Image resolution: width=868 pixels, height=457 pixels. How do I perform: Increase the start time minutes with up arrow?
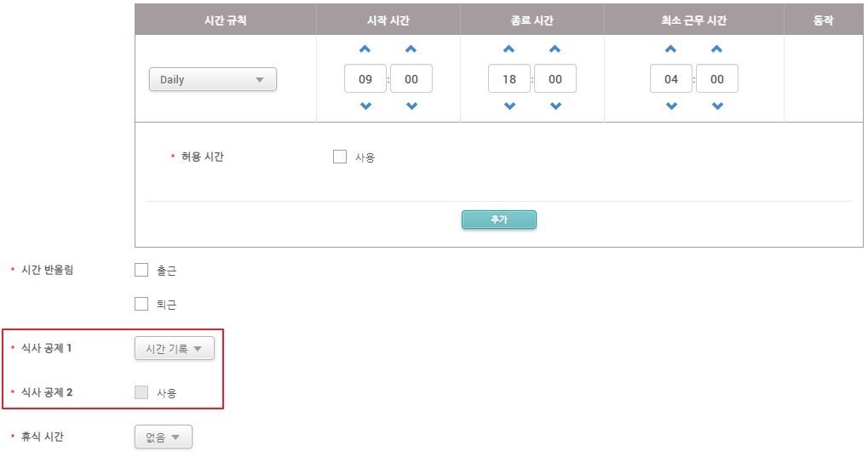tap(411, 49)
